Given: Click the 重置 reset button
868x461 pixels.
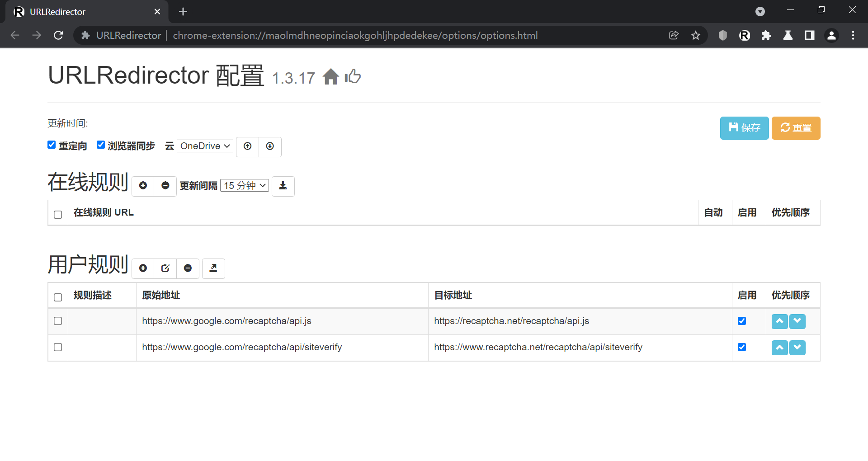Looking at the screenshot, I should tap(796, 128).
